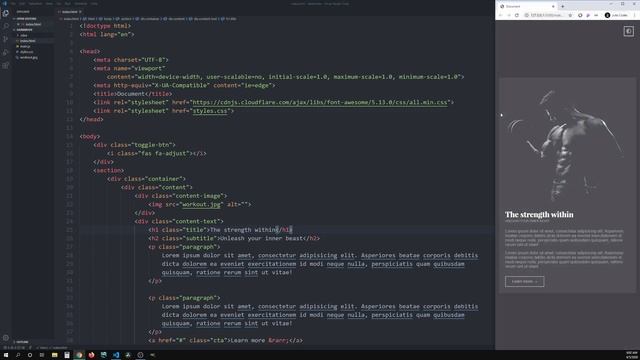Open the workout.jpg link in the img tag
Image resolution: width=640 pixels, height=360 pixels.
pos(201,204)
